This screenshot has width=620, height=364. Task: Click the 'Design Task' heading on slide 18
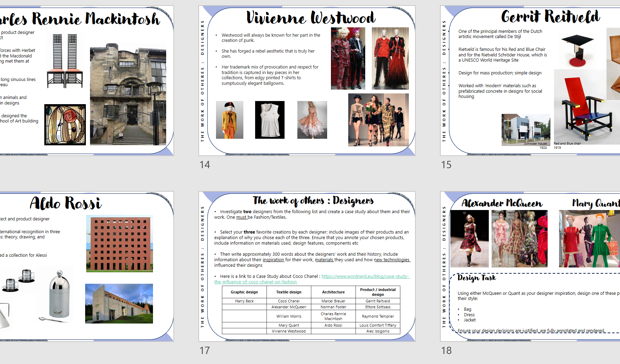point(477,278)
